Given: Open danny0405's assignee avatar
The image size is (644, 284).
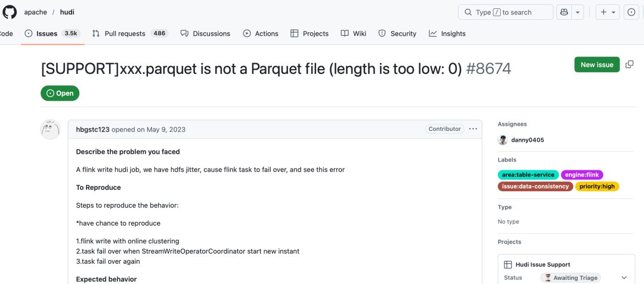Looking at the screenshot, I should (503, 140).
